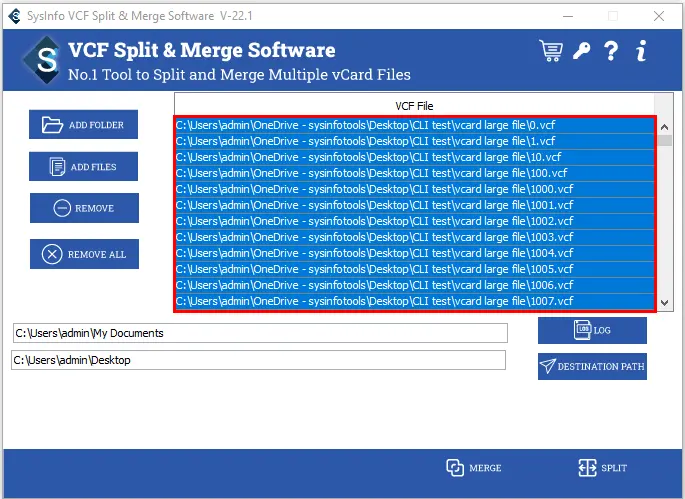Open the Log file button

click(x=592, y=330)
